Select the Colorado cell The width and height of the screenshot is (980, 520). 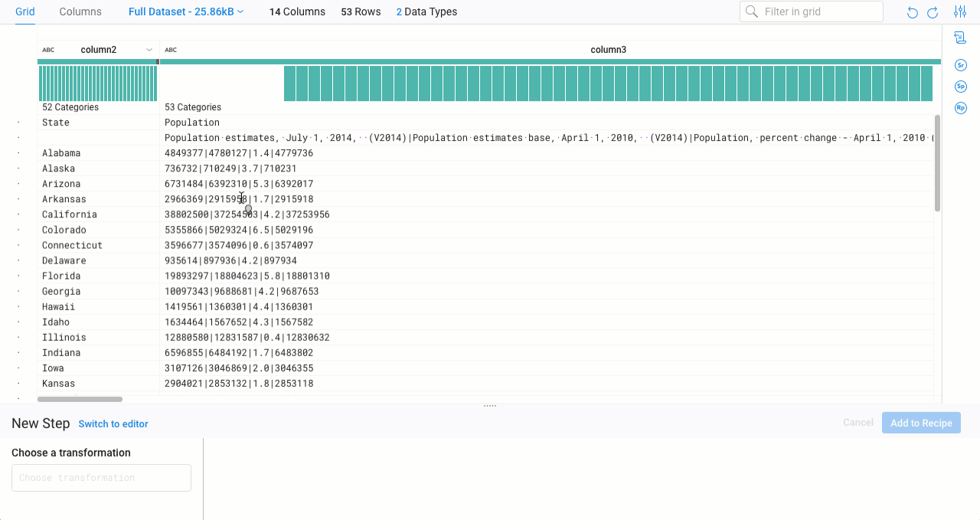click(98, 230)
